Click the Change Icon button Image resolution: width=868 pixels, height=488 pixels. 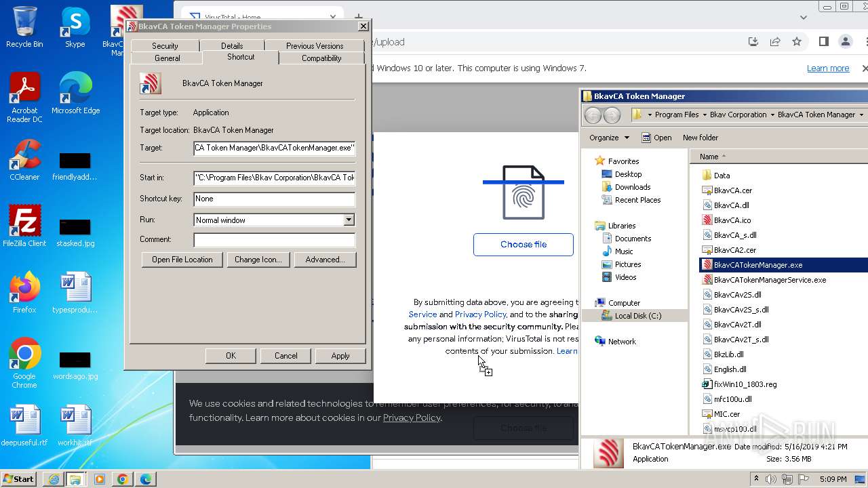258,260
